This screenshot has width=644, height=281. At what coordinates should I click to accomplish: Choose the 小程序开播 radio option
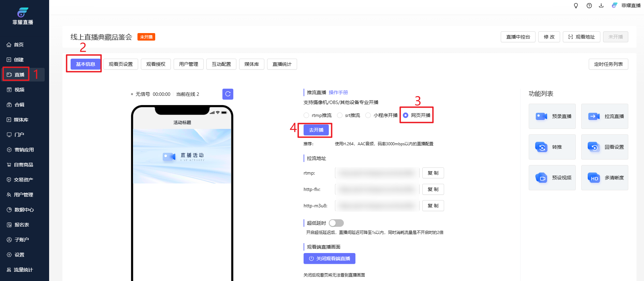point(368,115)
